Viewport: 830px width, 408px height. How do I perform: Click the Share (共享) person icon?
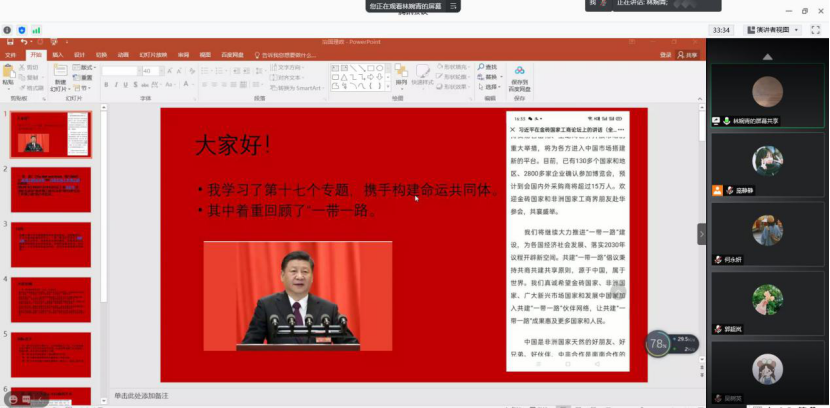[x=684, y=55]
